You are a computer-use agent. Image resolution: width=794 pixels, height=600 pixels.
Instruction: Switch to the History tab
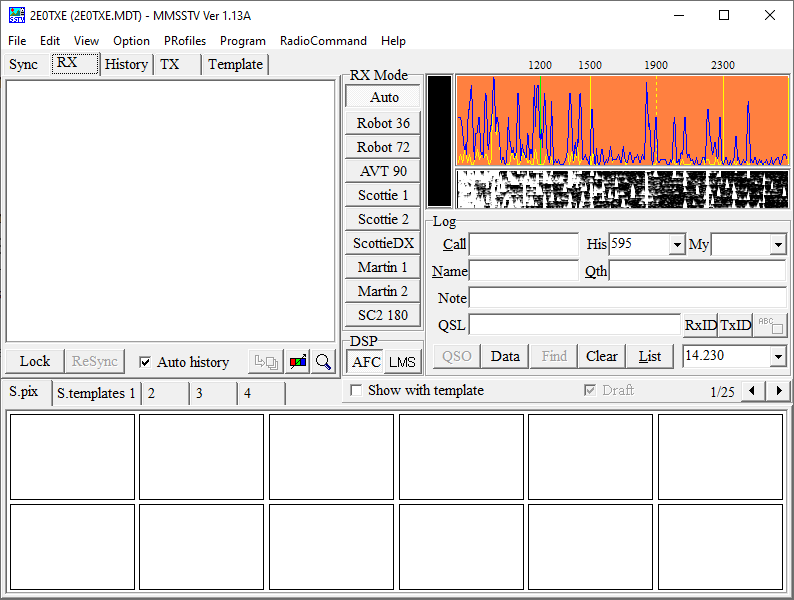pyautogui.click(x=126, y=64)
